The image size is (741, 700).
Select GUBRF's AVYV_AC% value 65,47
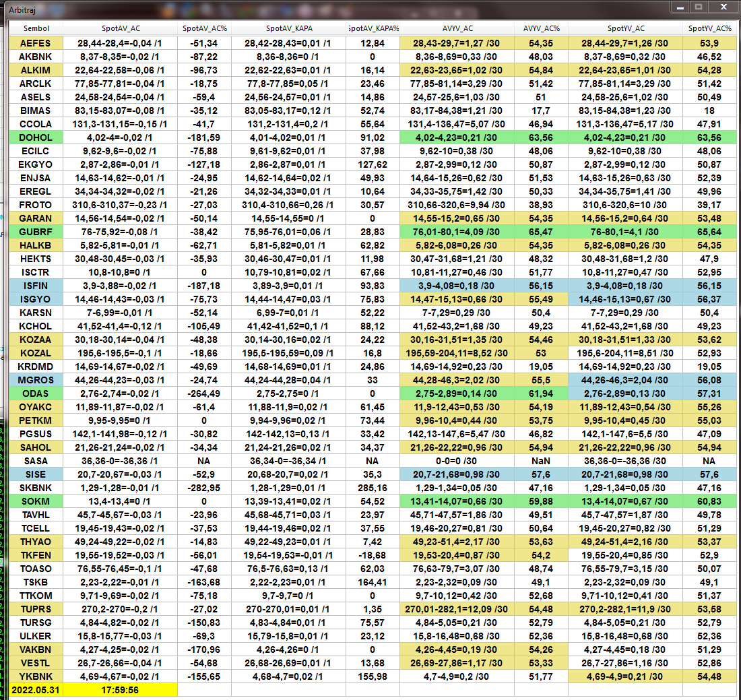(541, 232)
